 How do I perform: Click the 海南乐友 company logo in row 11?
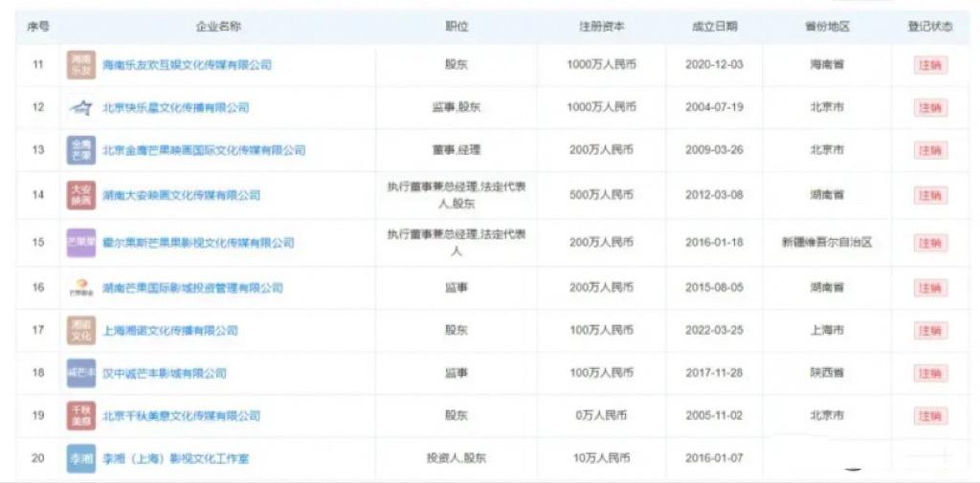80,65
